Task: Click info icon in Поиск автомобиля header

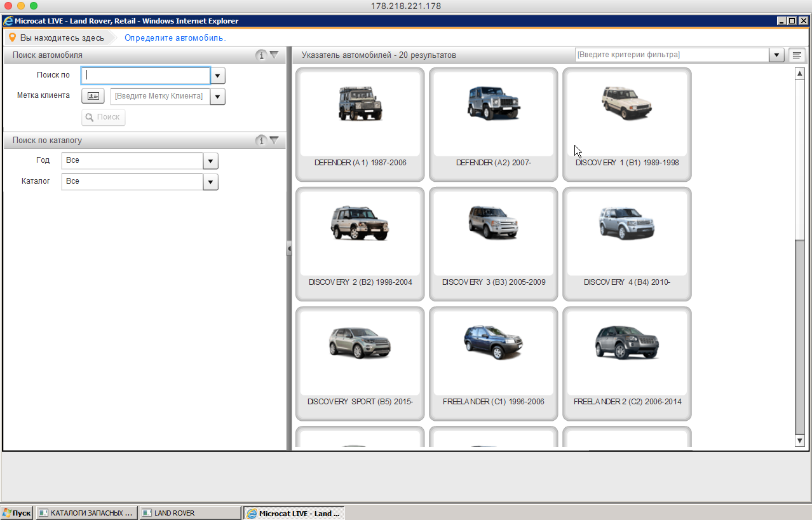Action: (261, 55)
